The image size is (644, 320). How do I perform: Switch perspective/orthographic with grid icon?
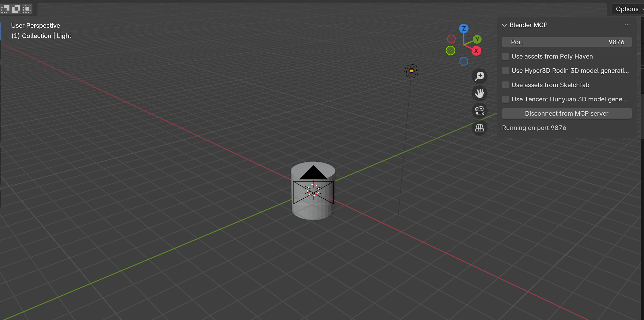point(480,128)
